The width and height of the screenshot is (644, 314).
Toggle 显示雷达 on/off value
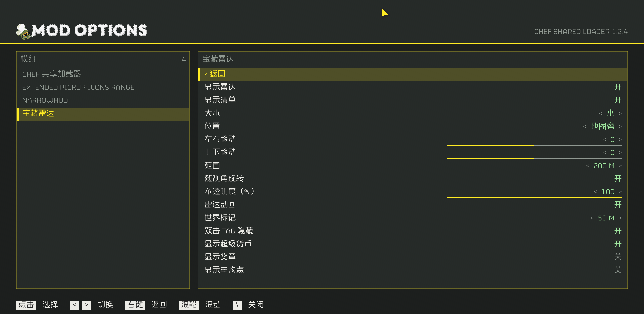tap(618, 87)
